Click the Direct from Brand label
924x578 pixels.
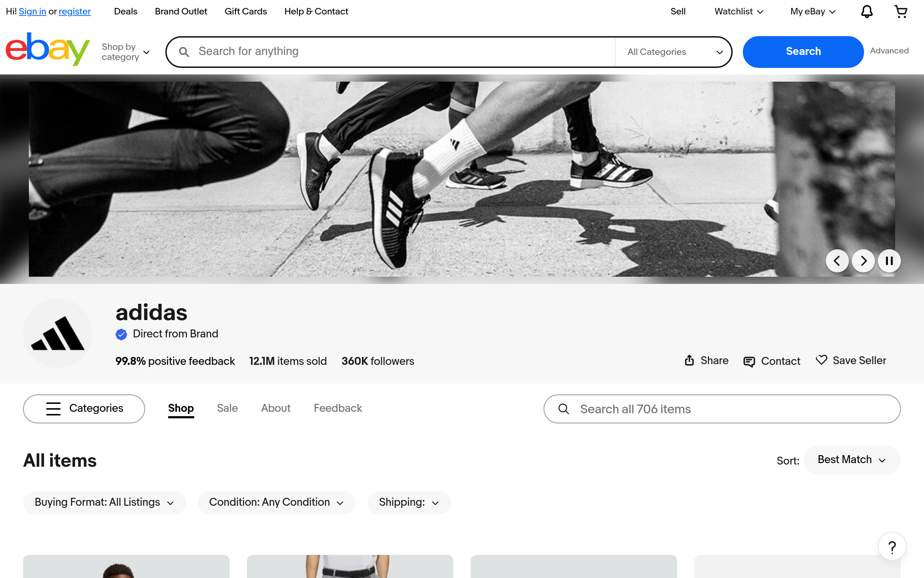click(x=175, y=334)
